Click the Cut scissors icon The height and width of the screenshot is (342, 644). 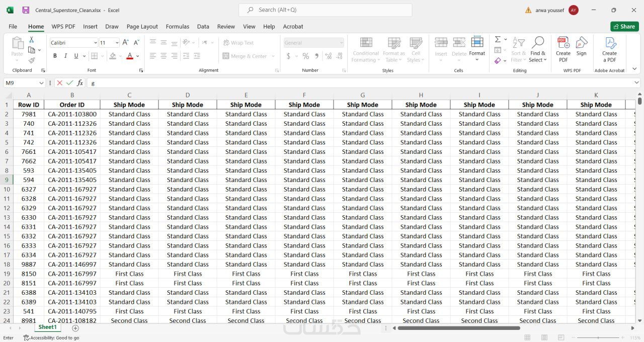pos(31,40)
